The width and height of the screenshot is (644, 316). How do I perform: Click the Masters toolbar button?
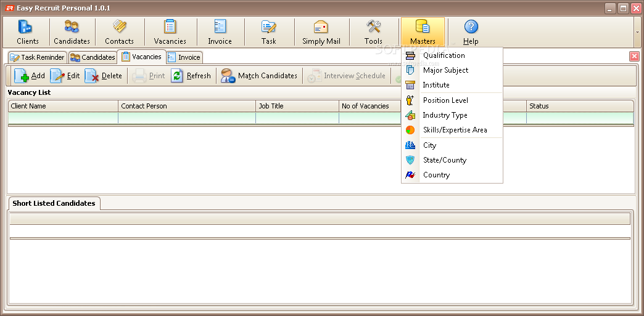point(423,33)
